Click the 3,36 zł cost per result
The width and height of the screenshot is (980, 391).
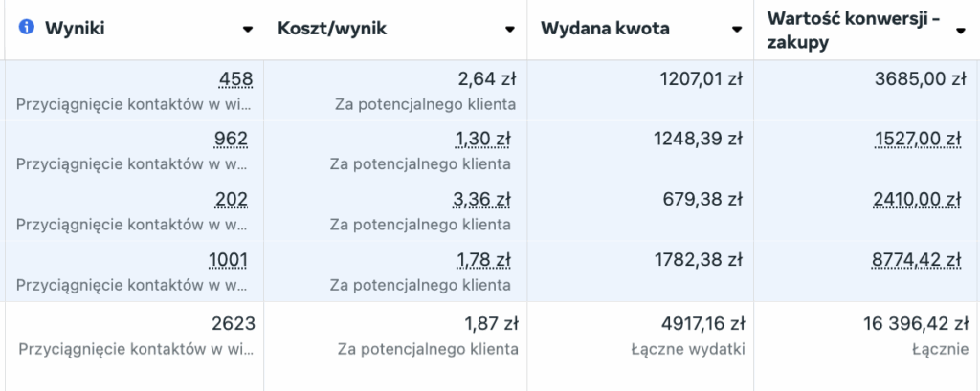(482, 199)
